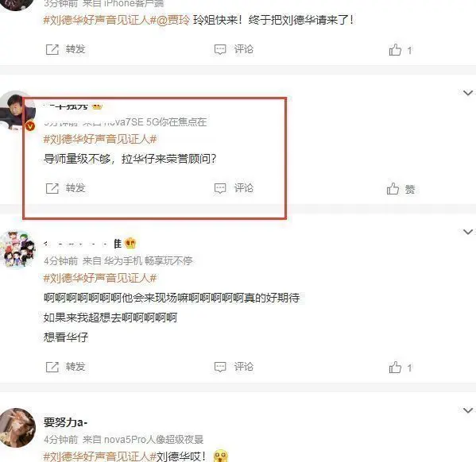Repost the 想看华仔 post
Screen dimensions: 476x462
pos(65,367)
